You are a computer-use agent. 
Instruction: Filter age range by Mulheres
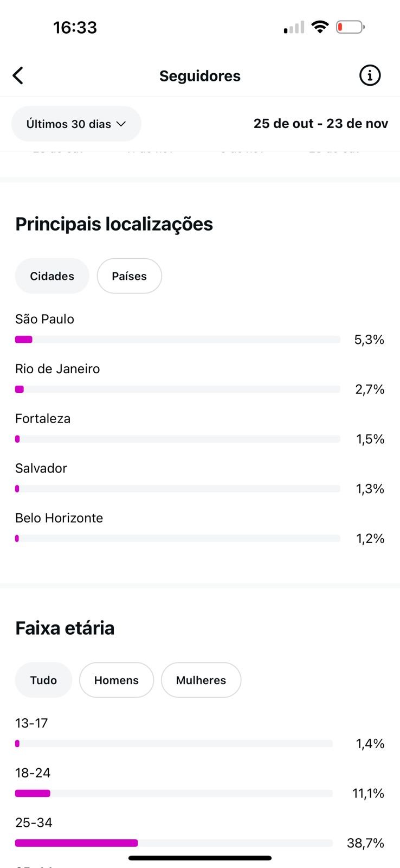coord(201,680)
